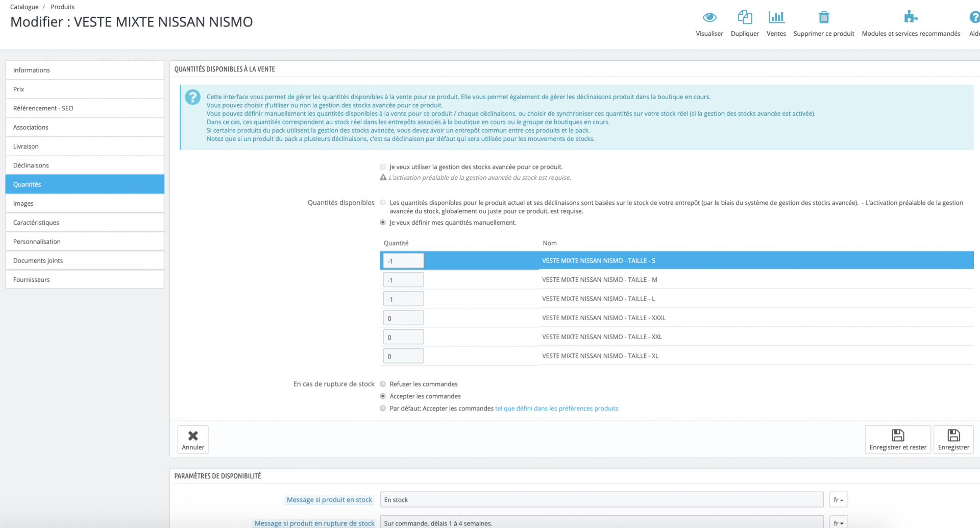Open the Référencement - SEO tab
This screenshot has height=528, width=980.
click(85, 108)
